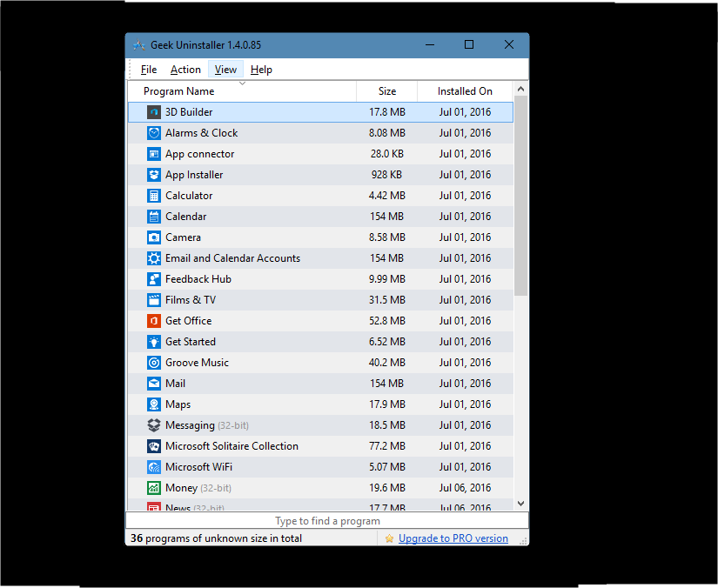
Task: Click the scrollbar down arrow
Action: 520,504
